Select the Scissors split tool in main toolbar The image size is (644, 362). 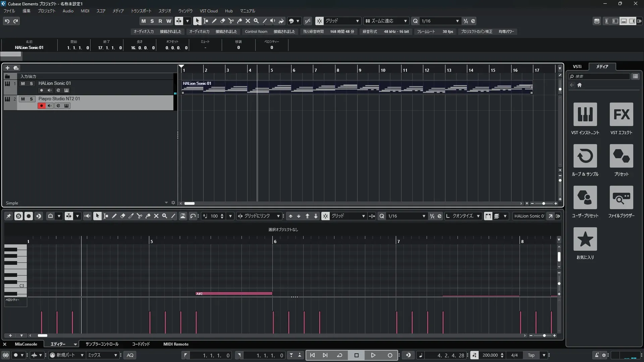pyautogui.click(x=231, y=21)
